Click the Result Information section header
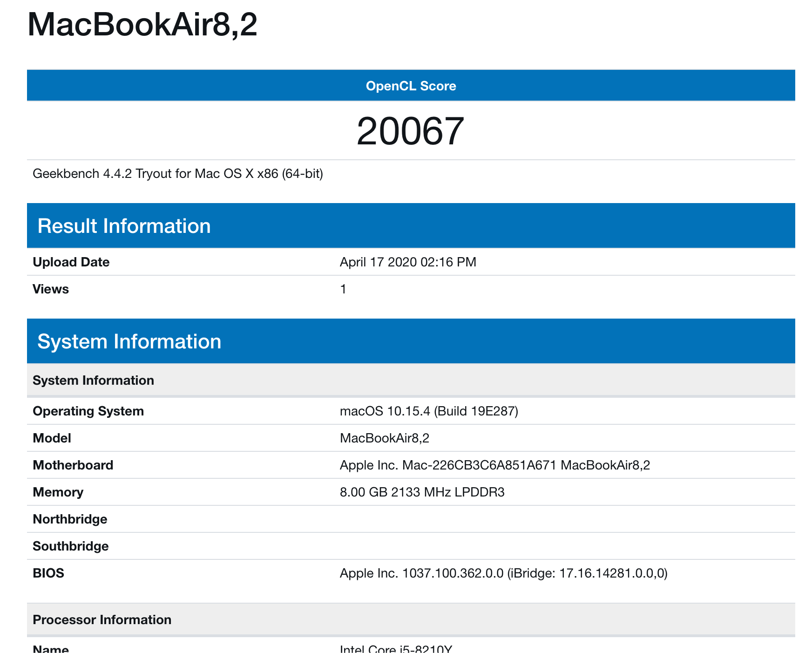The image size is (812, 653). tap(411, 225)
